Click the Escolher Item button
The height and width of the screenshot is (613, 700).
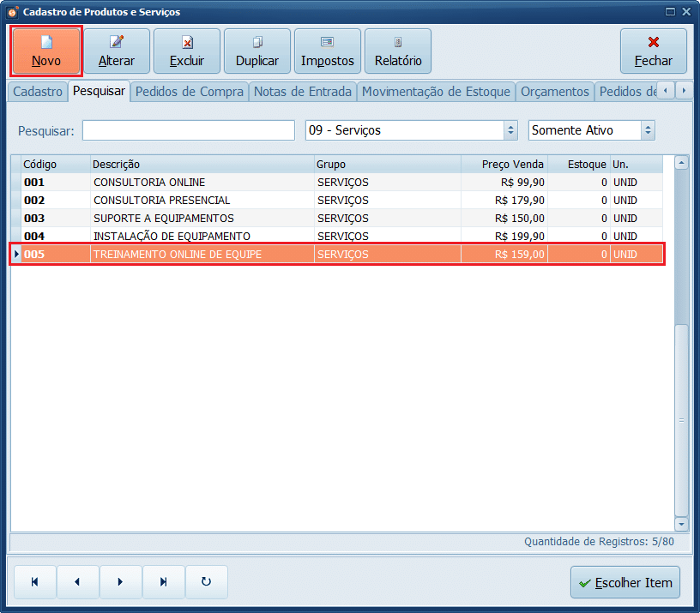(x=625, y=582)
